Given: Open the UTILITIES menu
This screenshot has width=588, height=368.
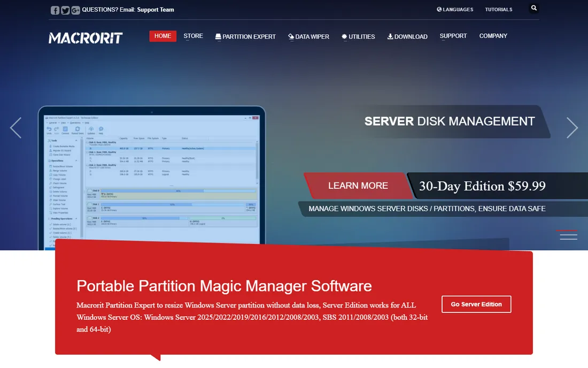Looking at the screenshot, I should coord(358,36).
